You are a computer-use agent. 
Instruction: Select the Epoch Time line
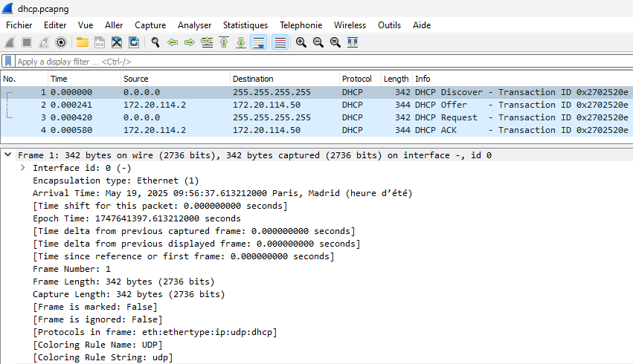136,218
